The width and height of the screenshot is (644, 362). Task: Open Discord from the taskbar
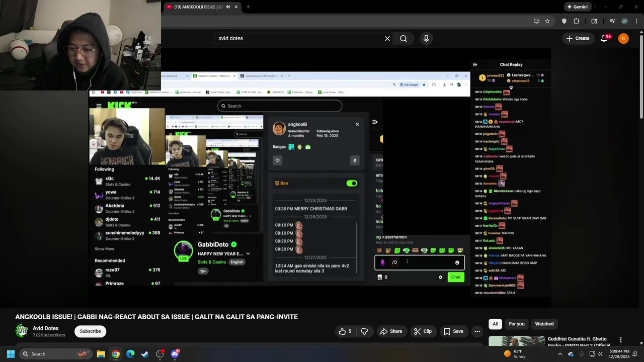tap(175, 354)
